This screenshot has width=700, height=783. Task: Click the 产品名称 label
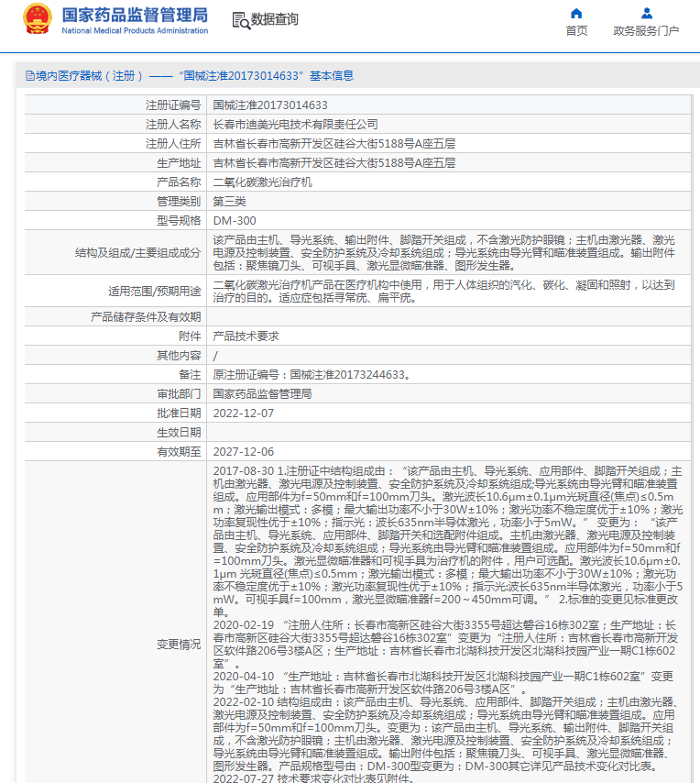(x=179, y=182)
